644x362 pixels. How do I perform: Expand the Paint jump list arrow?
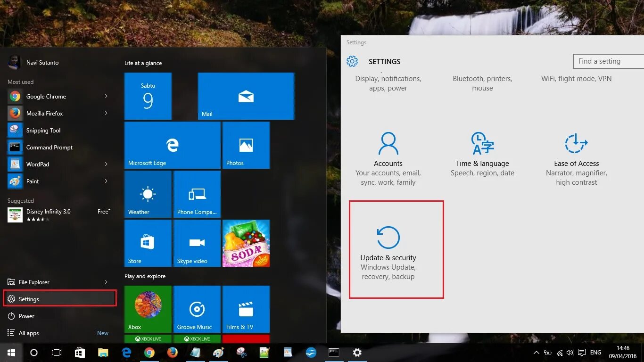pos(106,181)
